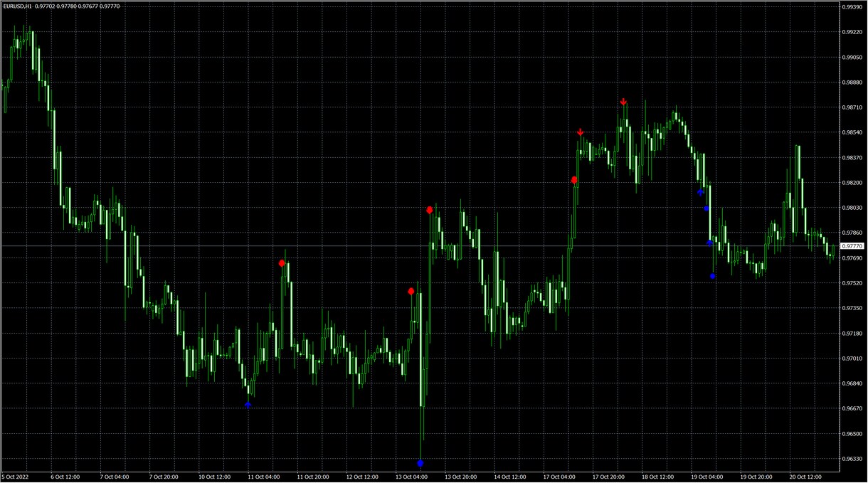Select the 0.98710 price level label
This screenshot has height=483, width=868.
(x=852, y=107)
